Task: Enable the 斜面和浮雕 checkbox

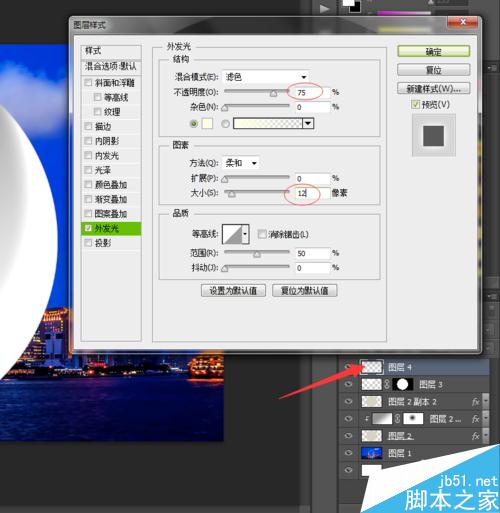Action: [88, 82]
